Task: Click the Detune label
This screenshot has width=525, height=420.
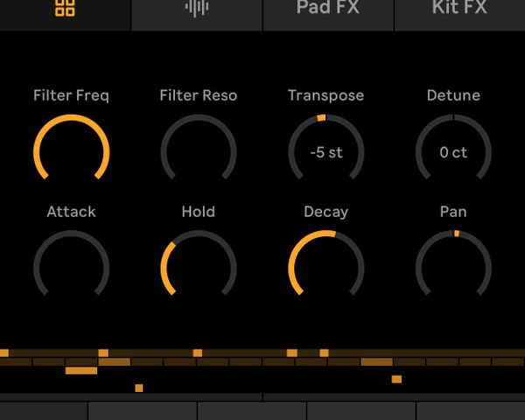Action: coord(453,95)
